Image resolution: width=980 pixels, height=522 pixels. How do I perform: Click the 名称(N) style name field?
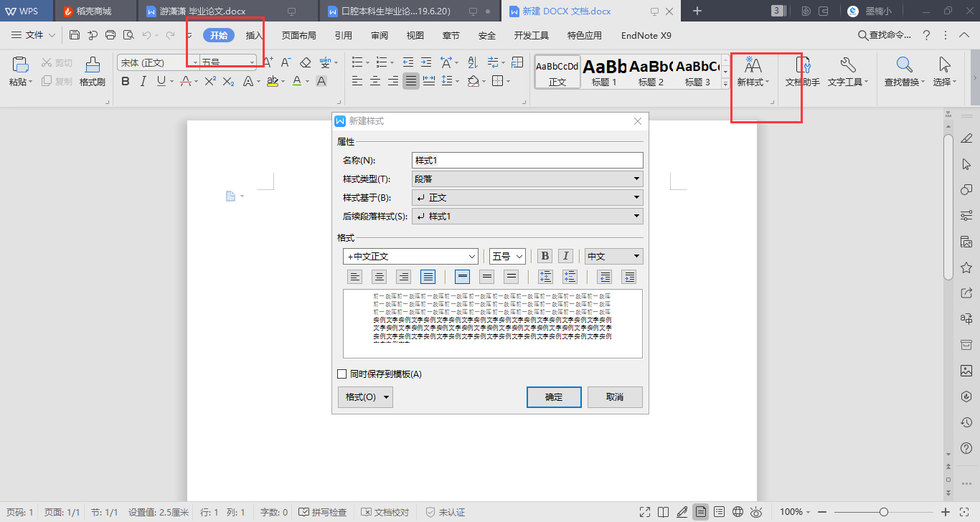[x=527, y=160]
